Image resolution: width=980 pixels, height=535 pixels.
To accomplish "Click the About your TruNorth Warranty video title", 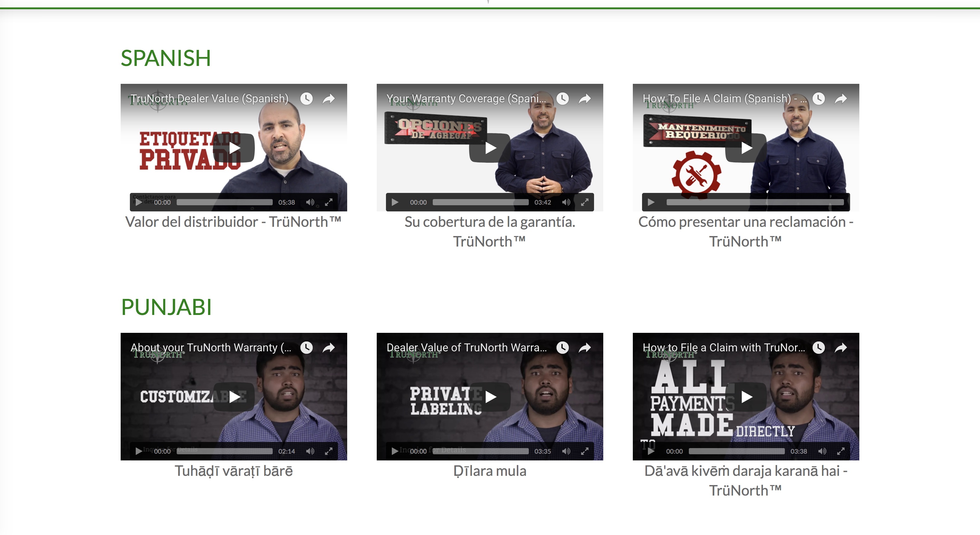I will click(x=211, y=347).
